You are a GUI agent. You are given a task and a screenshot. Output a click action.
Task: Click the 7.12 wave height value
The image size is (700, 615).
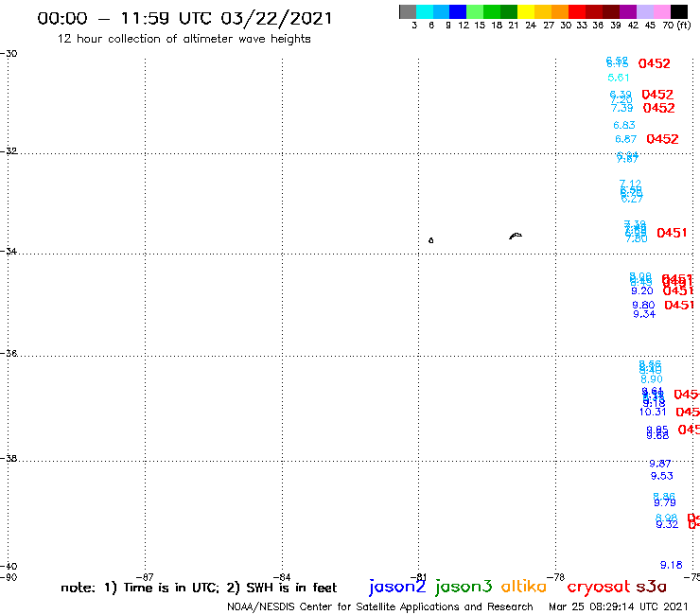click(x=630, y=184)
